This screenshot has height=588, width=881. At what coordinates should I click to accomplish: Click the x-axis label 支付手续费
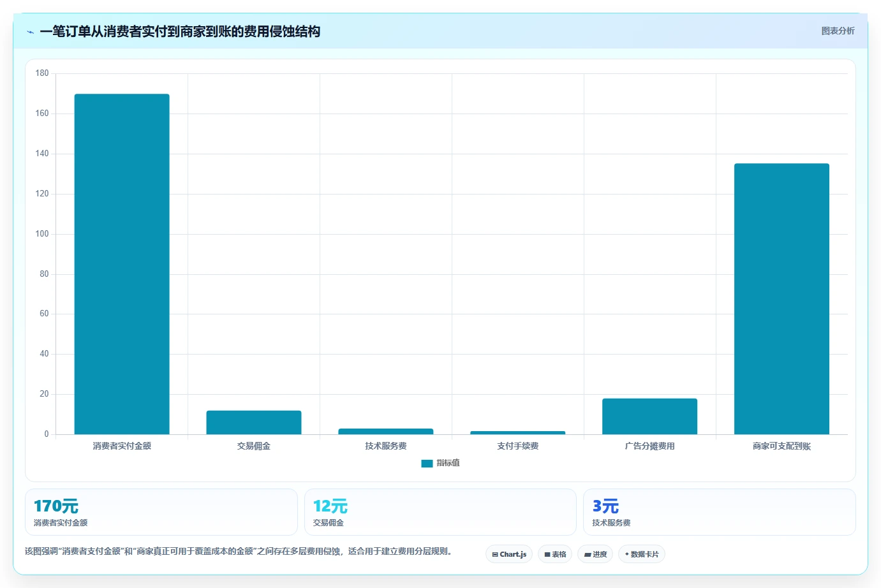(518, 446)
